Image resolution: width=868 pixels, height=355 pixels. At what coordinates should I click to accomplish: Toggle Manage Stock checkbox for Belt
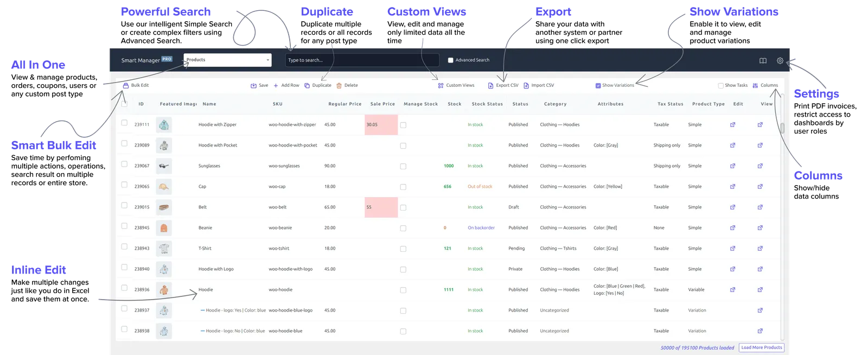pos(403,207)
